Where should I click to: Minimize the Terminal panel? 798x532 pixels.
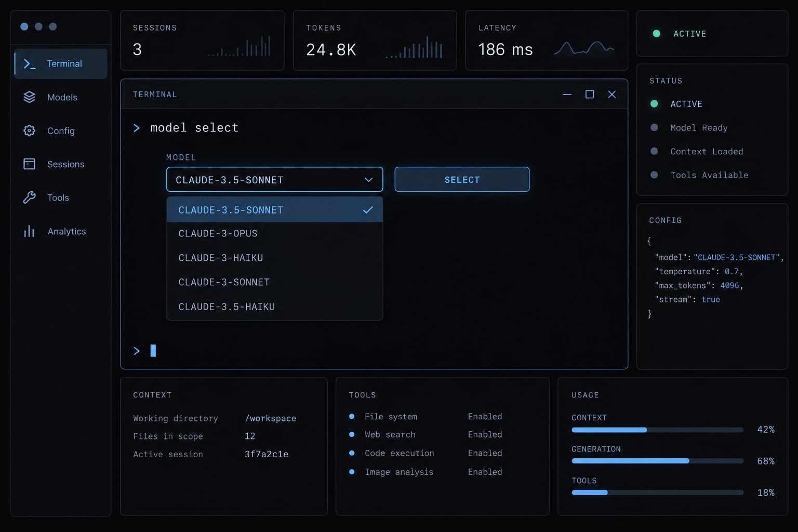point(567,94)
